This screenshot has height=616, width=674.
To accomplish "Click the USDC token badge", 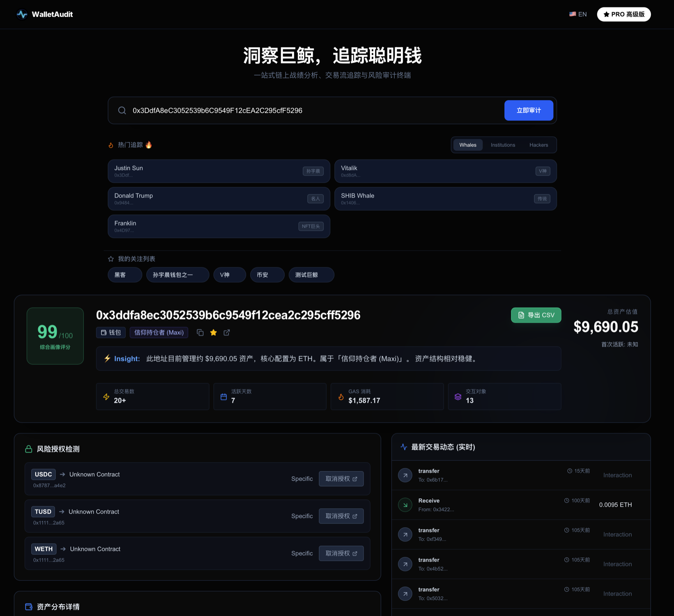I will click(43, 474).
